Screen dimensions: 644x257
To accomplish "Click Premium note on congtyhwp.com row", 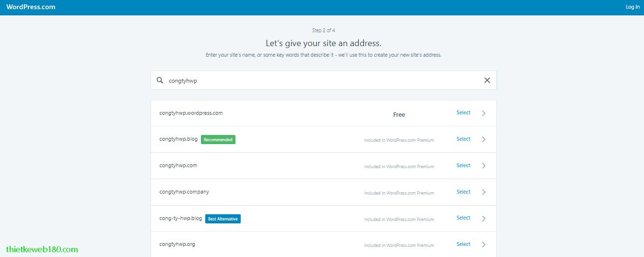I will (399, 167).
